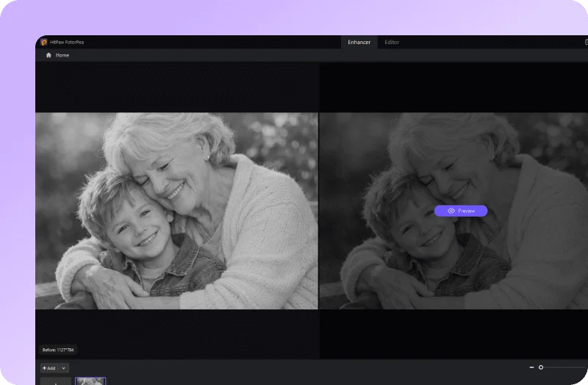Open the Home text link
Image resolution: width=588 pixels, height=385 pixels.
pos(62,55)
